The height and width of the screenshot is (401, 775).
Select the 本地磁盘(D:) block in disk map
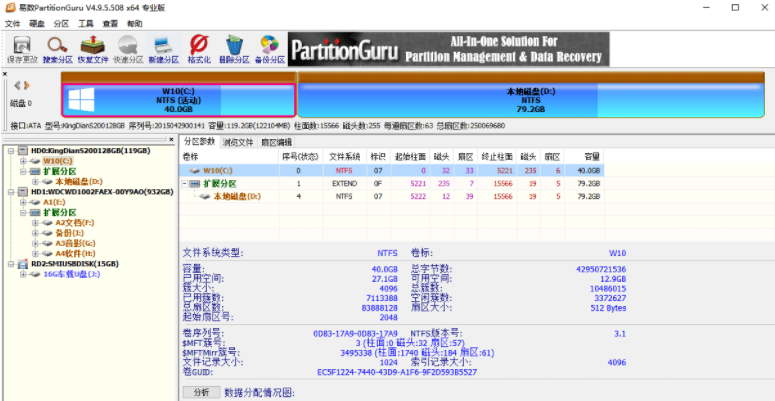[x=531, y=100]
